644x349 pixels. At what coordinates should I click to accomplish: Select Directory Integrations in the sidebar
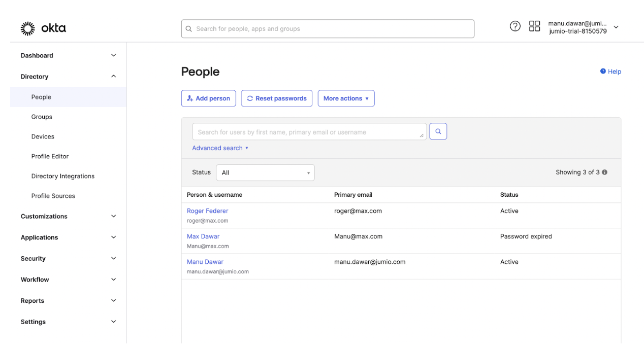tap(62, 176)
